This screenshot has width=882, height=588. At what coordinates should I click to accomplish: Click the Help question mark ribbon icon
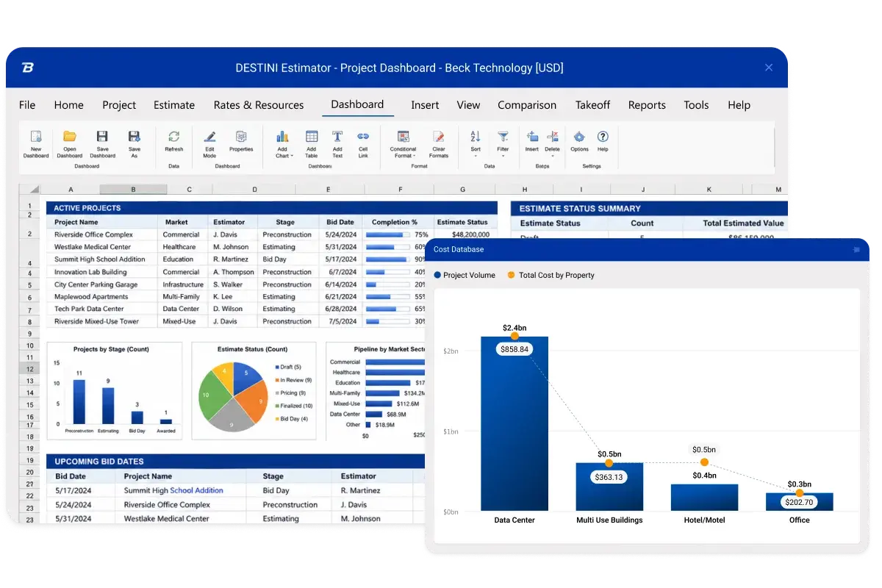[603, 136]
